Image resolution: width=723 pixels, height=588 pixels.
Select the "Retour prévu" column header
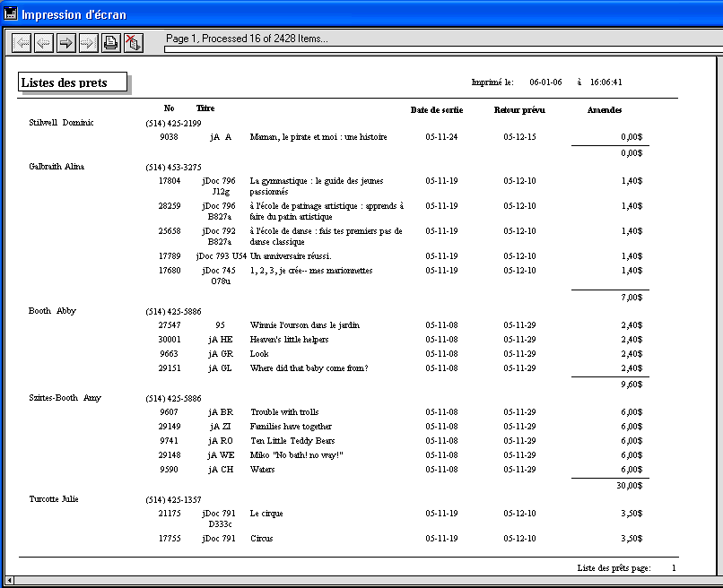519,110
